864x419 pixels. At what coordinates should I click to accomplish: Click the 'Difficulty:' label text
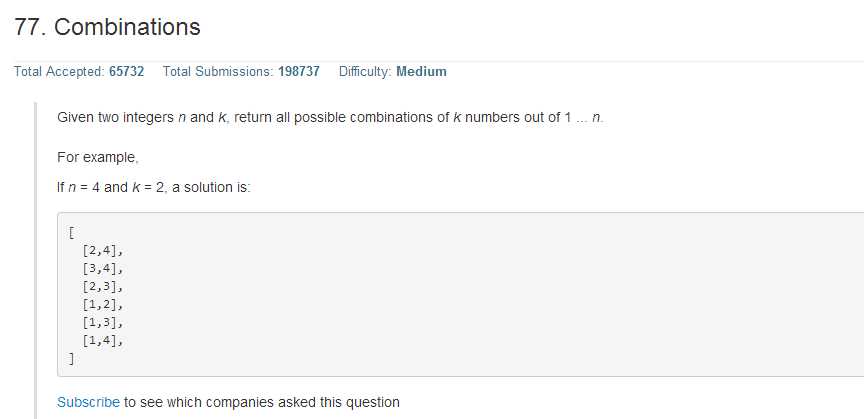coord(365,72)
